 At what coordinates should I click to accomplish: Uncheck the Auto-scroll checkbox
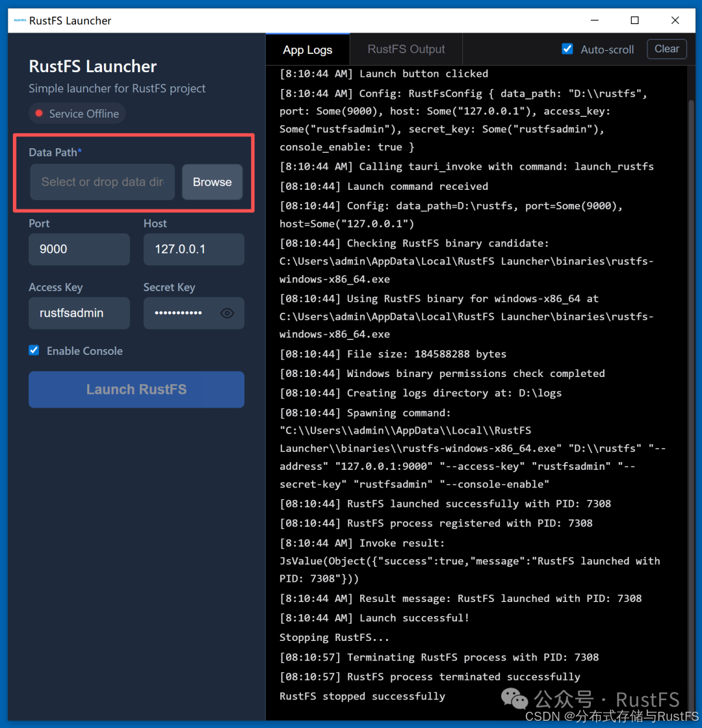point(567,49)
